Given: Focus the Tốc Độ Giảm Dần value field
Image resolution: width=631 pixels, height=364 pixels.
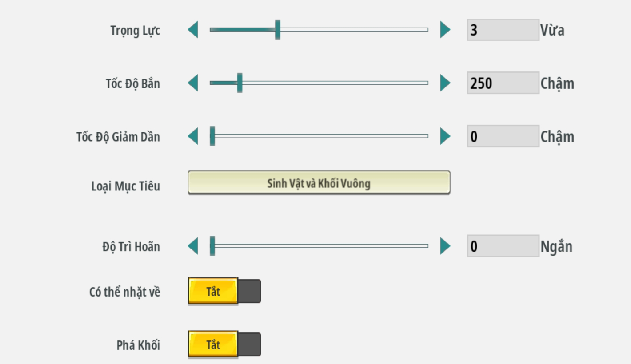Looking at the screenshot, I should [x=503, y=136].
